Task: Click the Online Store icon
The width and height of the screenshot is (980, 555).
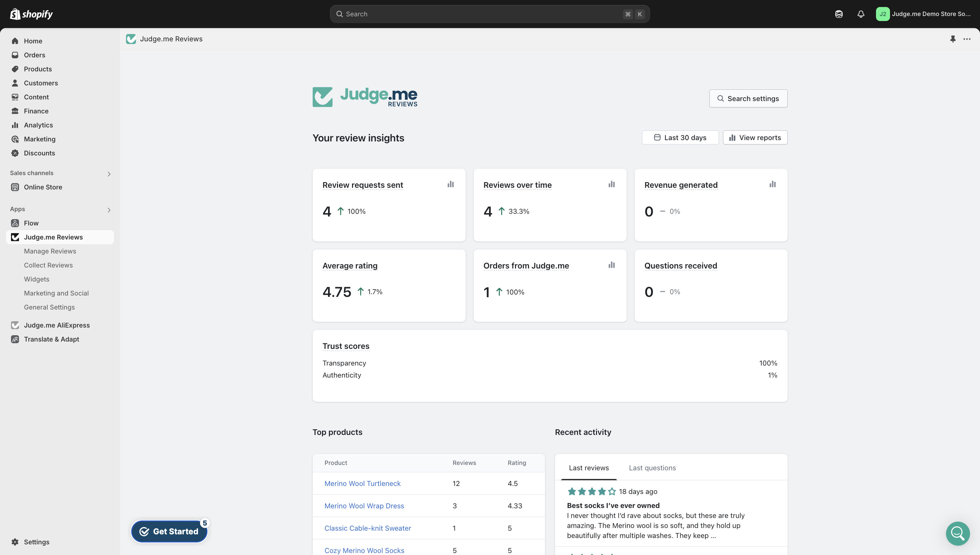Action: coord(15,187)
